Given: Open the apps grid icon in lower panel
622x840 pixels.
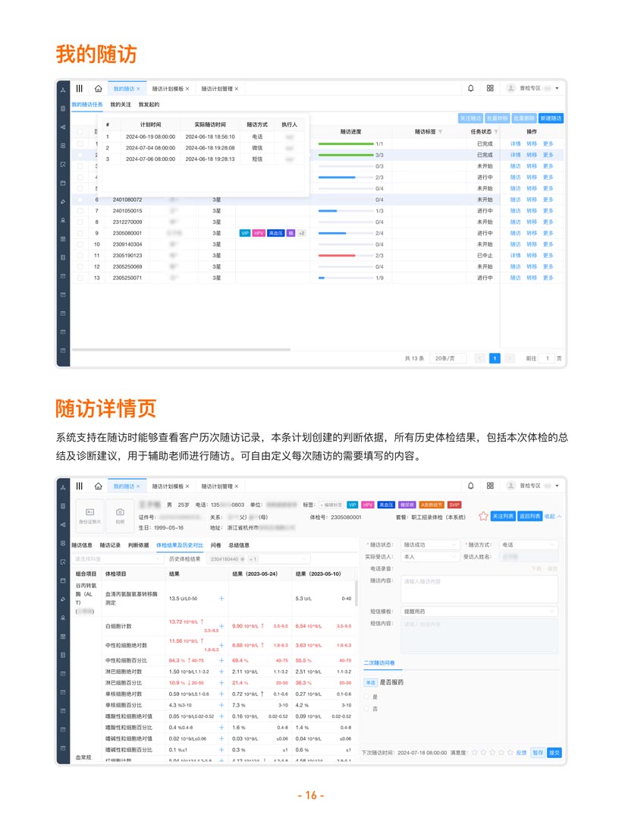Looking at the screenshot, I should pos(490,486).
